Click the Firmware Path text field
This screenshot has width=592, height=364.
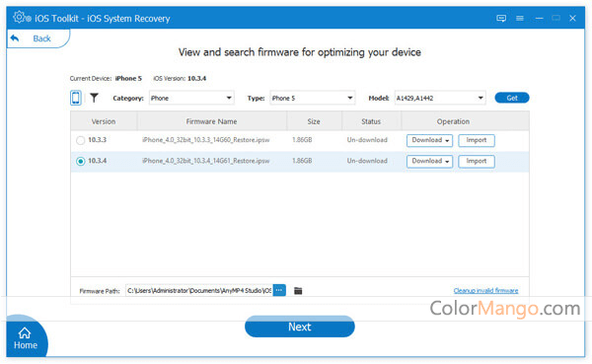[x=199, y=290]
